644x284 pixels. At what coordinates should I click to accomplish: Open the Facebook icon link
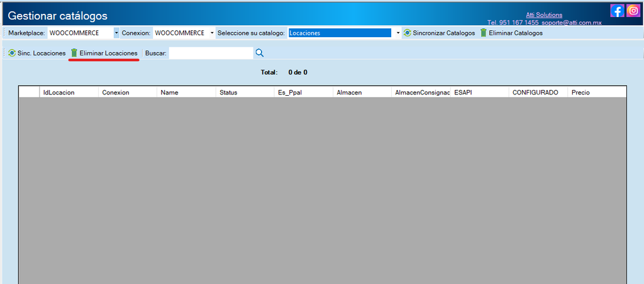click(618, 11)
